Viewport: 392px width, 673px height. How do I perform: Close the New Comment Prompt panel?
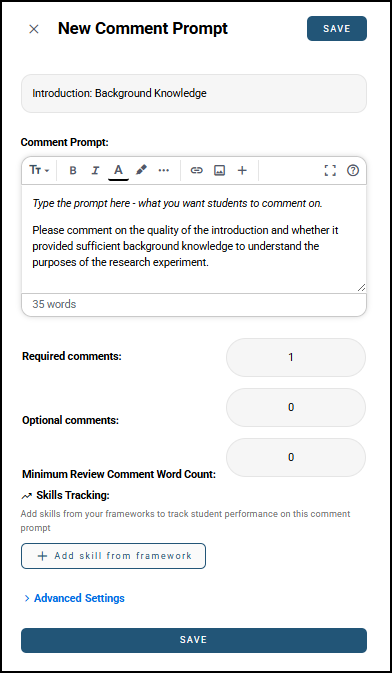click(33, 29)
